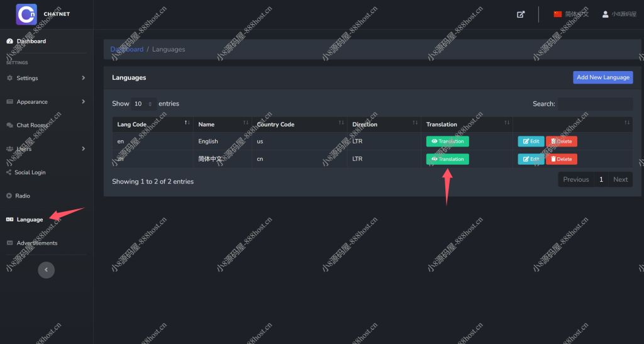
Task: Focus the Search input field
Action: (x=595, y=104)
